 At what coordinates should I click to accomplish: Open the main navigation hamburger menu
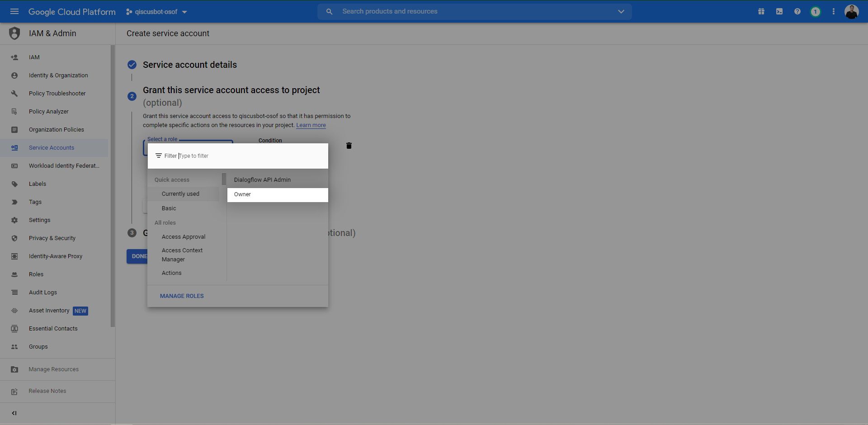tap(14, 11)
